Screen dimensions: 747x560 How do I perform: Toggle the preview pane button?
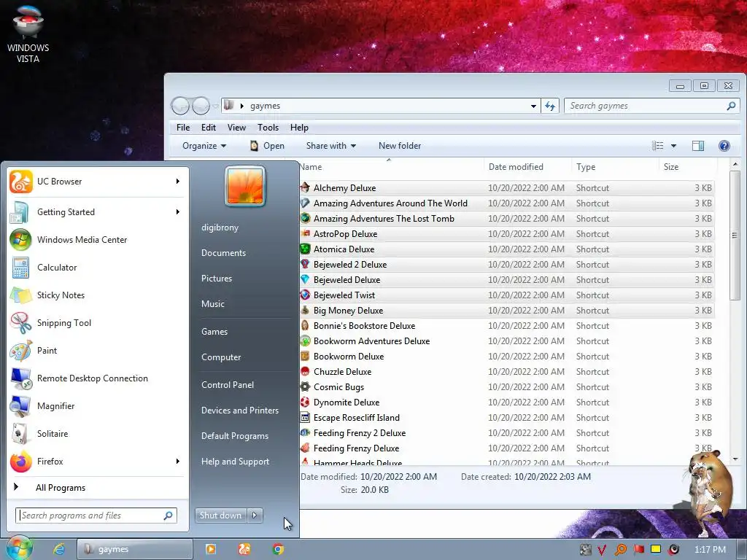(x=698, y=146)
